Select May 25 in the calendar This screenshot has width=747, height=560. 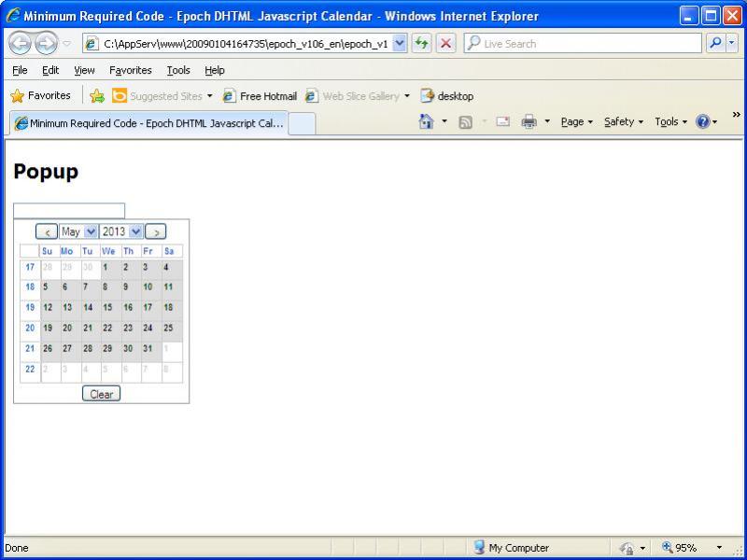tap(172, 331)
